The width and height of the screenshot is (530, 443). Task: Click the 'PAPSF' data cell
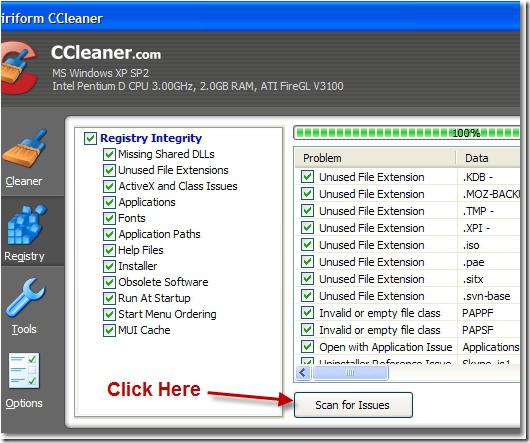(478, 330)
